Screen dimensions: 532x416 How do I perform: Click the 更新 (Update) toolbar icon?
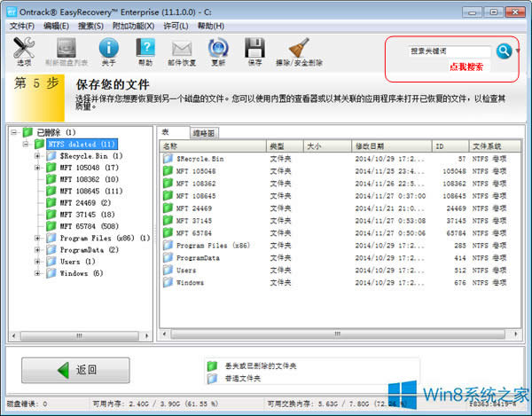point(218,51)
